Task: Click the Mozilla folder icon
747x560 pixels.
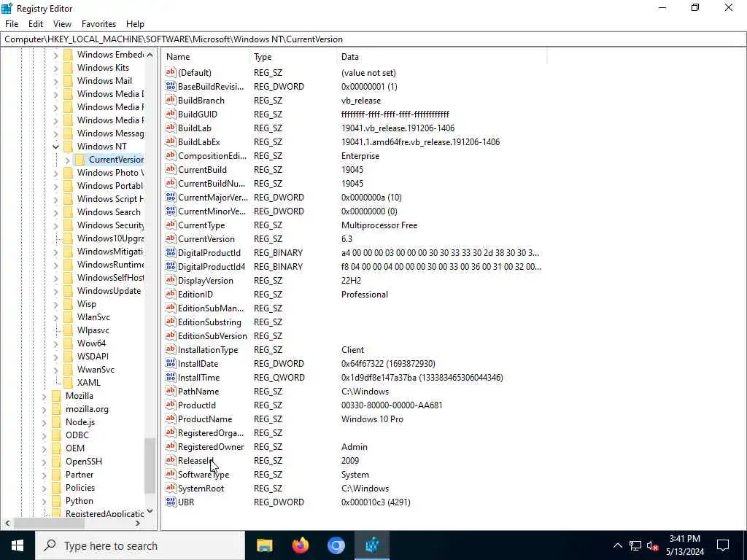Action: pyautogui.click(x=57, y=396)
